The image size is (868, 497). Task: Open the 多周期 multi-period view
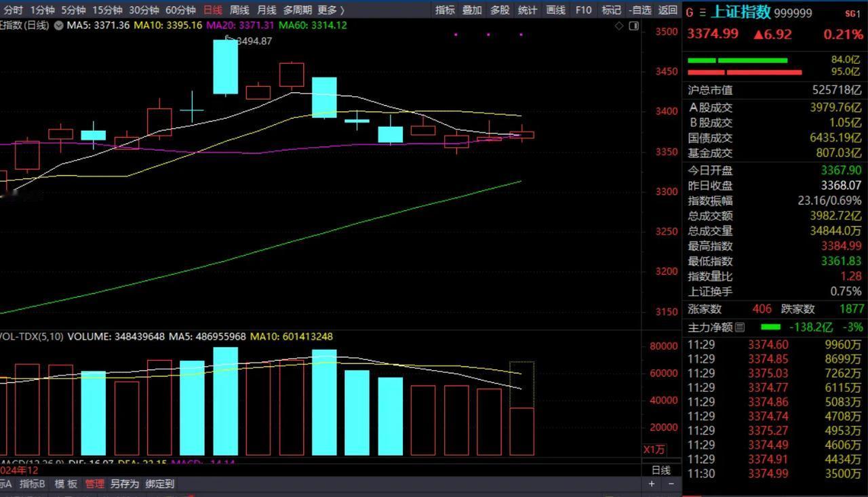[298, 10]
